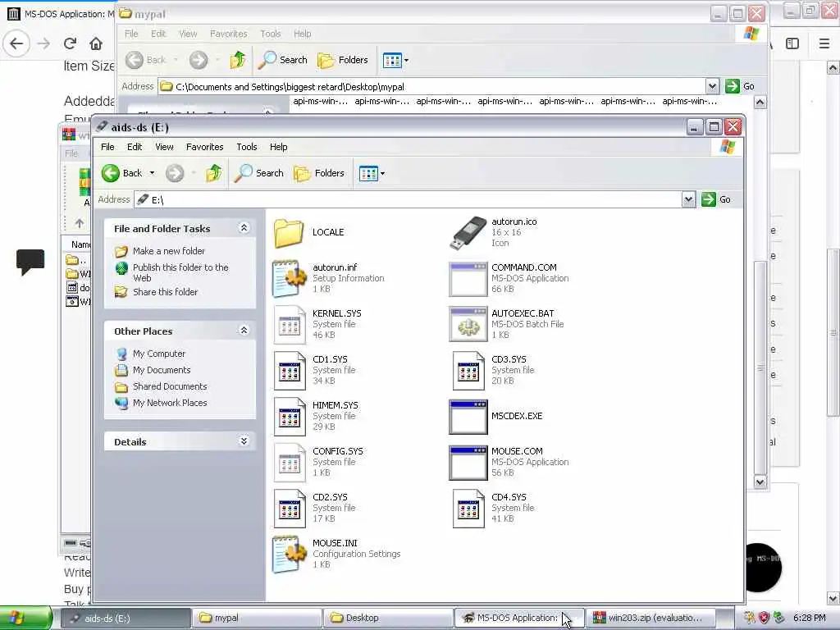Open View menu in aids-ds window
Screen dimensions: 840x630
click(164, 147)
